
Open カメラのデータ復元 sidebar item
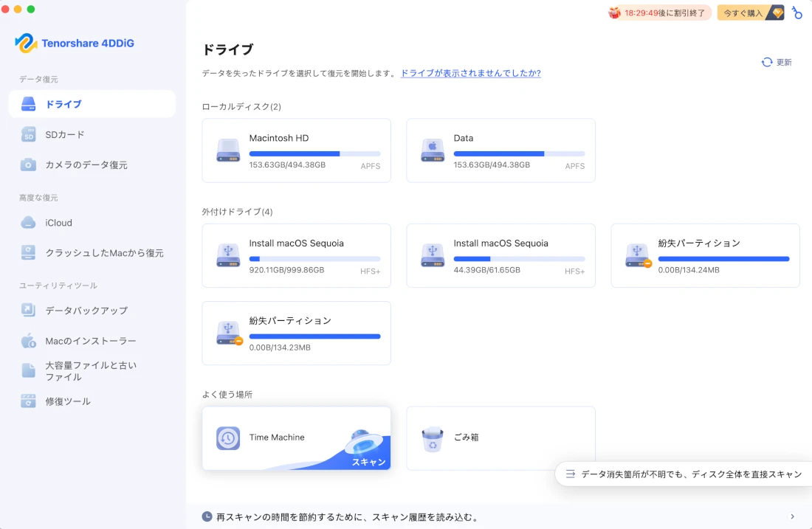coord(92,165)
